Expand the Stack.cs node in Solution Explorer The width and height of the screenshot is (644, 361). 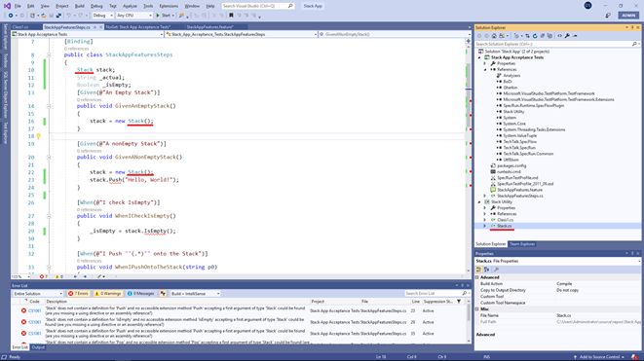484,226
